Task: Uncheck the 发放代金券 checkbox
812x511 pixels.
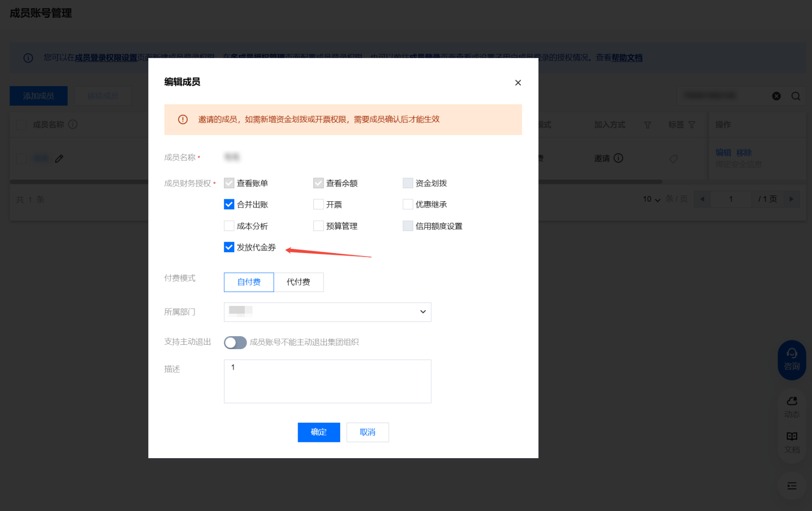Action: tap(229, 247)
